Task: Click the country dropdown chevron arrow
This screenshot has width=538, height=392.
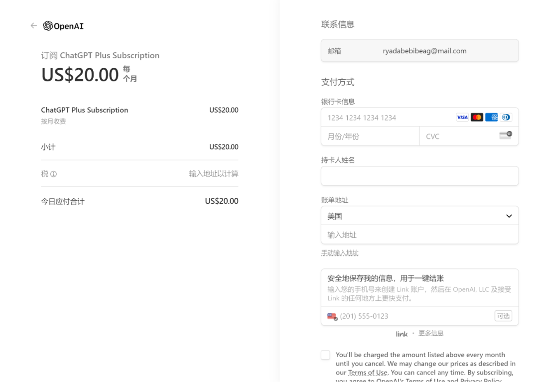Action: pos(509,216)
